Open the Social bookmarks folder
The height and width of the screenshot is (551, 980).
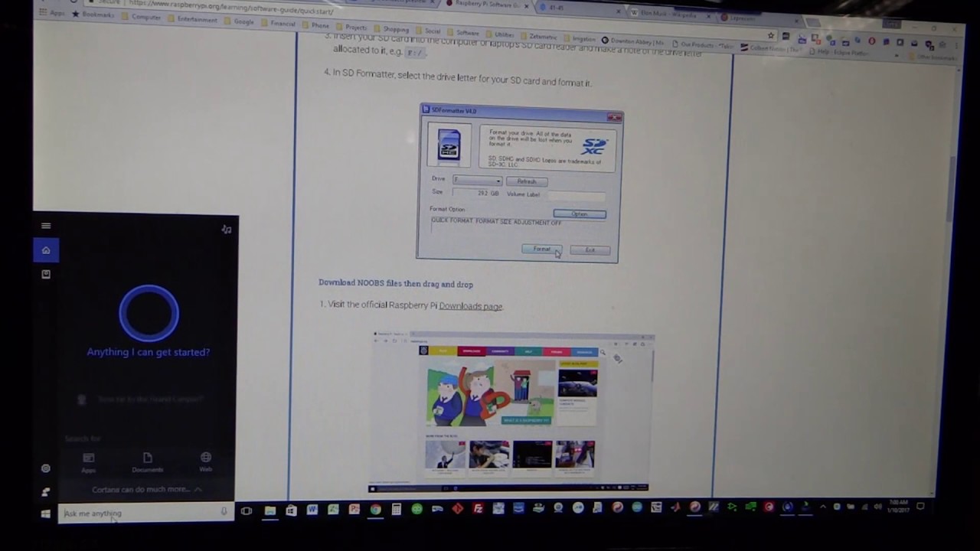click(428, 31)
